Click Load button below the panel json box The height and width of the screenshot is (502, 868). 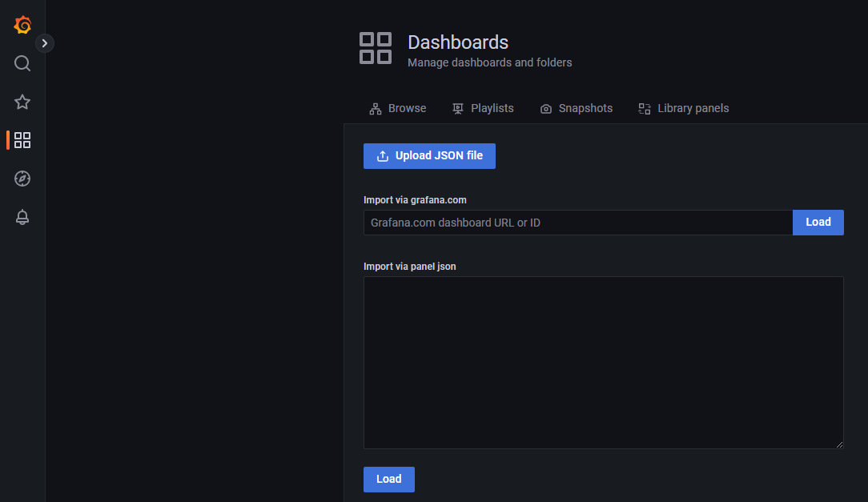click(x=388, y=479)
